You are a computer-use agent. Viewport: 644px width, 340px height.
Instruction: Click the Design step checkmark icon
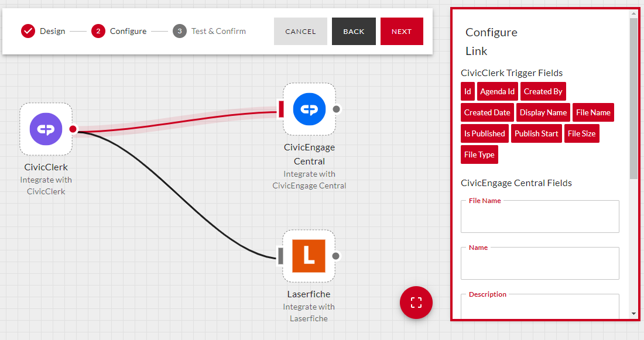coord(28,31)
